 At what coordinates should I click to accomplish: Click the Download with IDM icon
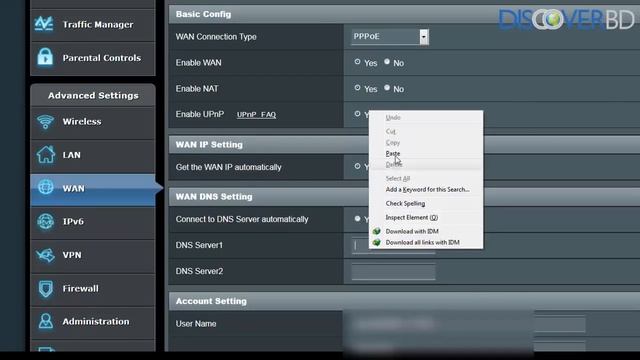[x=376, y=231]
